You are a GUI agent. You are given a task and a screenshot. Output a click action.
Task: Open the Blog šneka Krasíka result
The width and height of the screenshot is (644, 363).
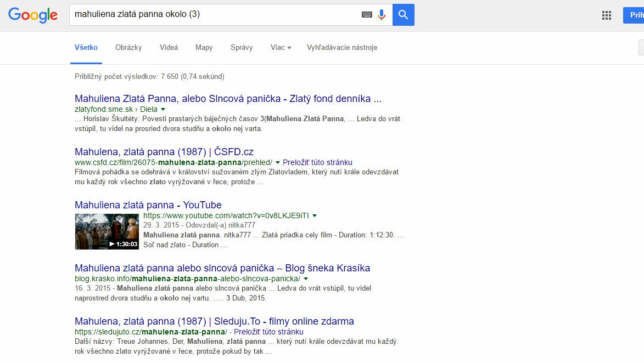point(222,268)
